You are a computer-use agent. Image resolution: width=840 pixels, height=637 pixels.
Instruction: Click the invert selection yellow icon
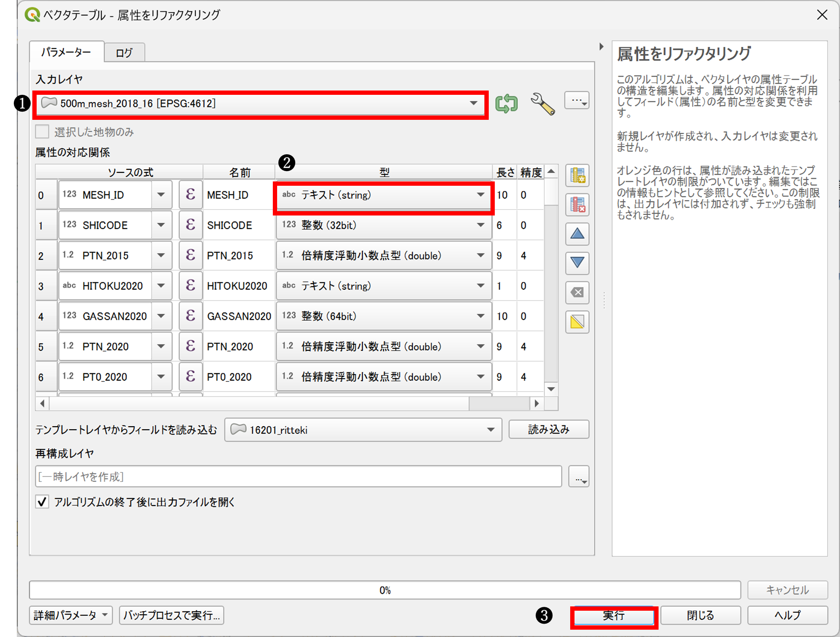pyautogui.click(x=577, y=322)
